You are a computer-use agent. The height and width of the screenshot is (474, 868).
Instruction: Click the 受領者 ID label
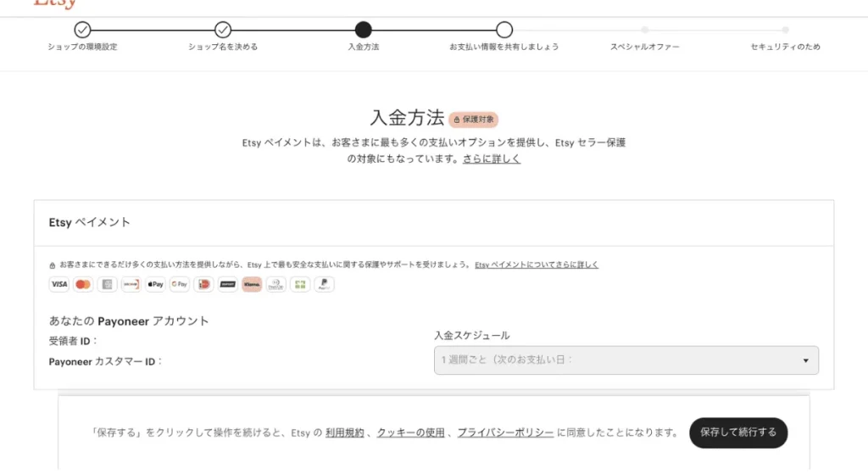pyautogui.click(x=73, y=341)
